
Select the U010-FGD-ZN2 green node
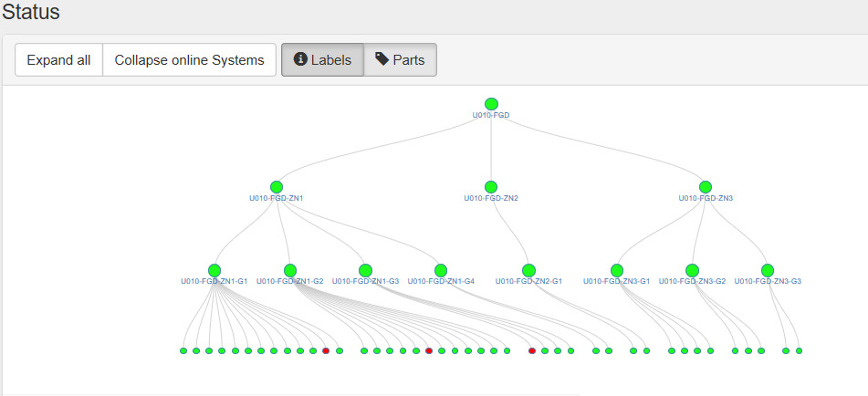[x=491, y=187]
